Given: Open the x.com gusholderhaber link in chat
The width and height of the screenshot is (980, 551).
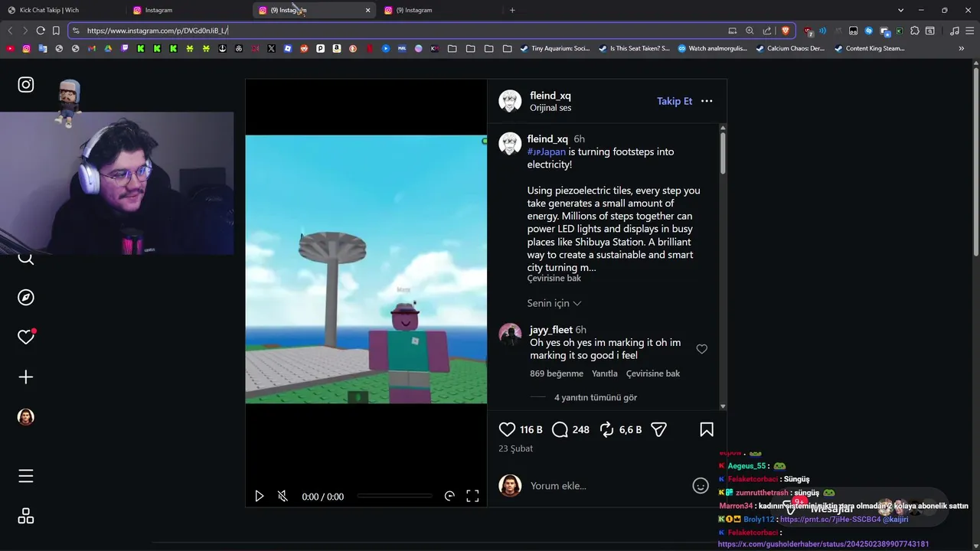Looking at the screenshot, I should tap(823, 544).
